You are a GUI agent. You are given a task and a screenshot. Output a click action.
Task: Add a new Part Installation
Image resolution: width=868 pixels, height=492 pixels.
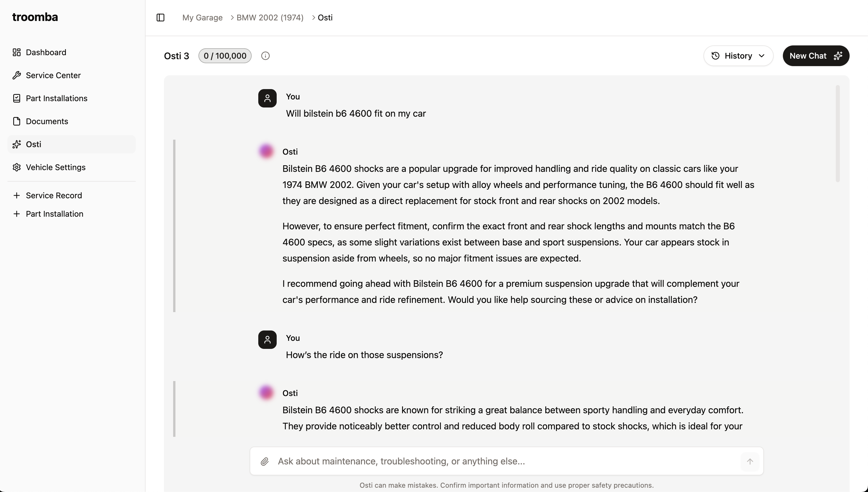click(54, 214)
